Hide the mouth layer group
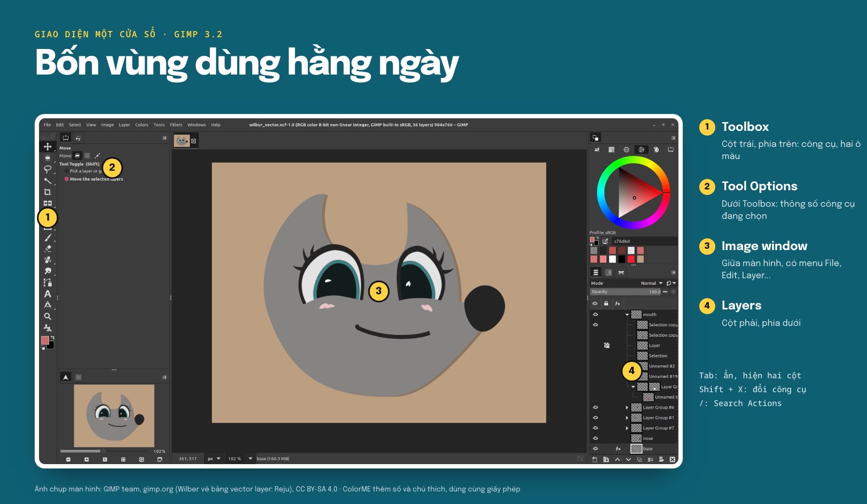867x504 pixels. 595,315
